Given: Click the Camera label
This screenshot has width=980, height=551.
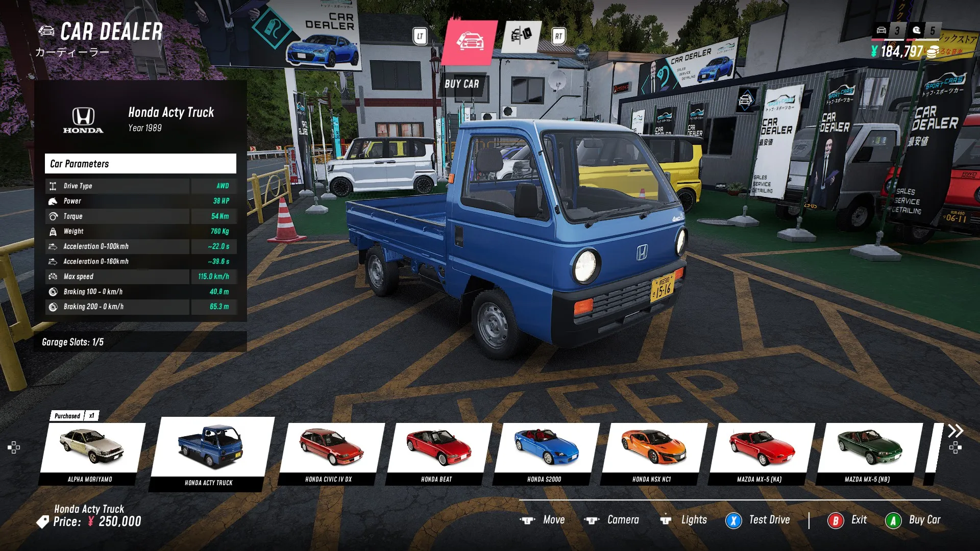Looking at the screenshot, I should coord(623,520).
